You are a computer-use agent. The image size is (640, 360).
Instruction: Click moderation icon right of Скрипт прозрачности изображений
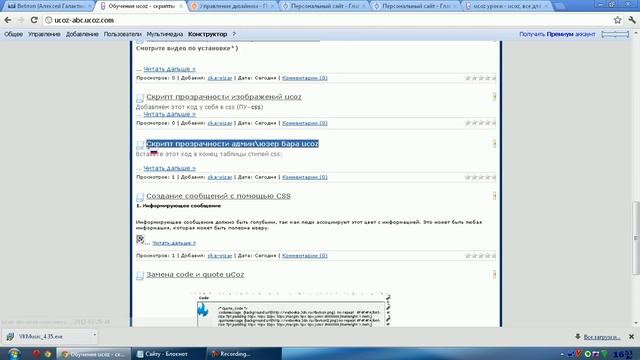(x=494, y=96)
